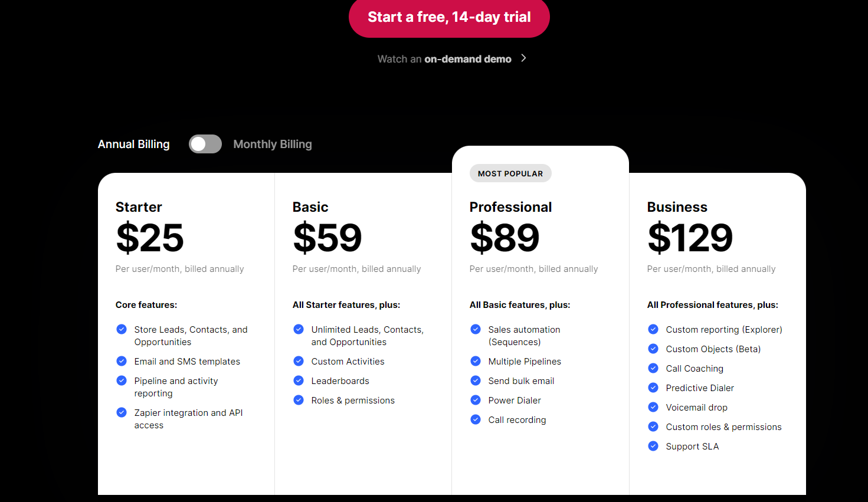Toggle the annual/monthly billing switch
This screenshot has width=868, height=502.
click(x=205, y=144)
